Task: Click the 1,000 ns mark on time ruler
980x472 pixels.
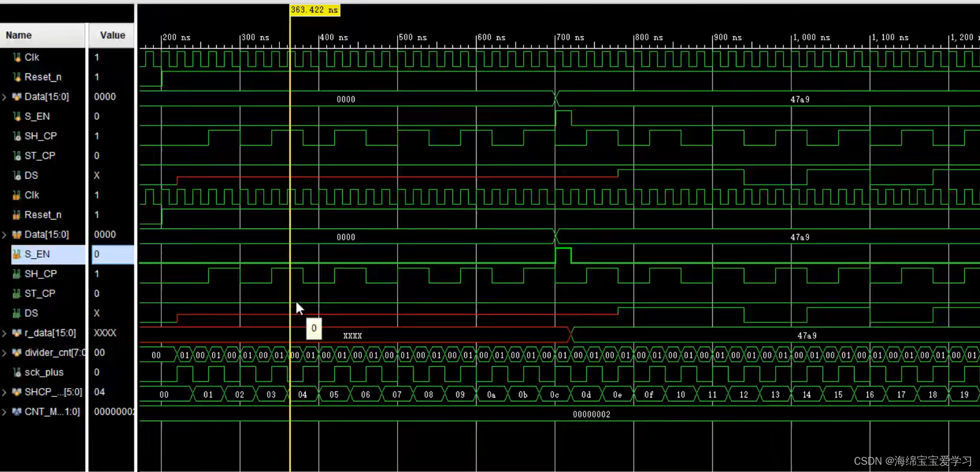Action: click(x=811, y=38)
